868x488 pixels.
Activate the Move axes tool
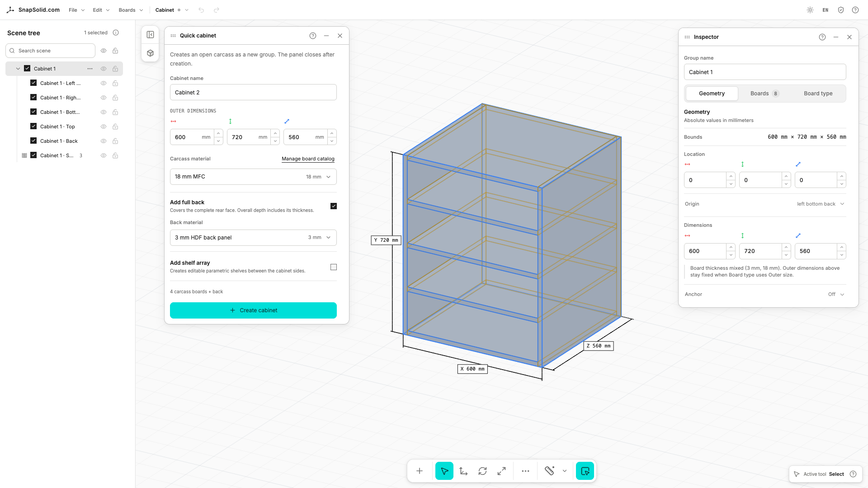pos(464,471)
